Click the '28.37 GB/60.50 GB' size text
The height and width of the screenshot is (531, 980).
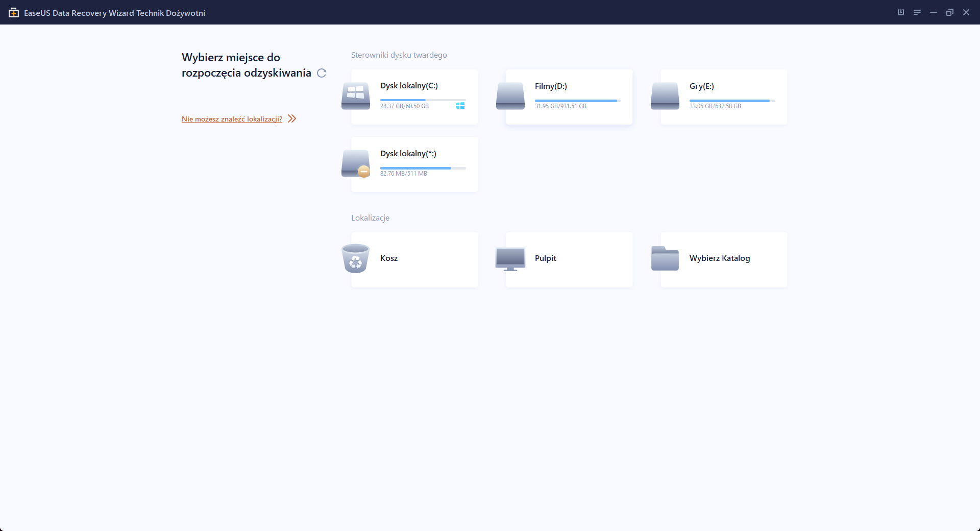tap(404, 106)
